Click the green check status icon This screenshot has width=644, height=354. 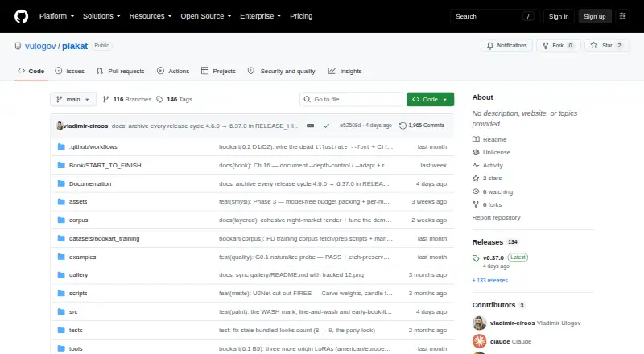pyautogui.click(x=326, y=126)
